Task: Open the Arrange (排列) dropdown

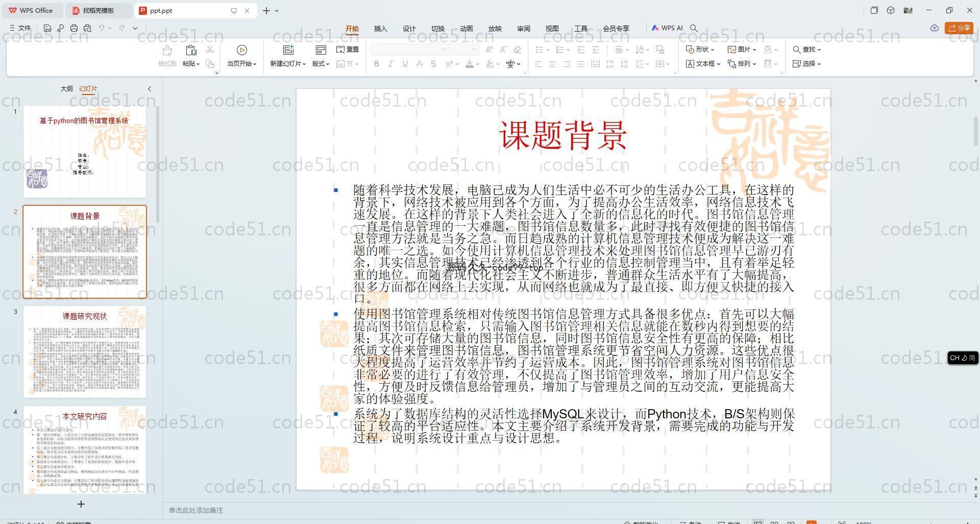Action: [742, 64]
